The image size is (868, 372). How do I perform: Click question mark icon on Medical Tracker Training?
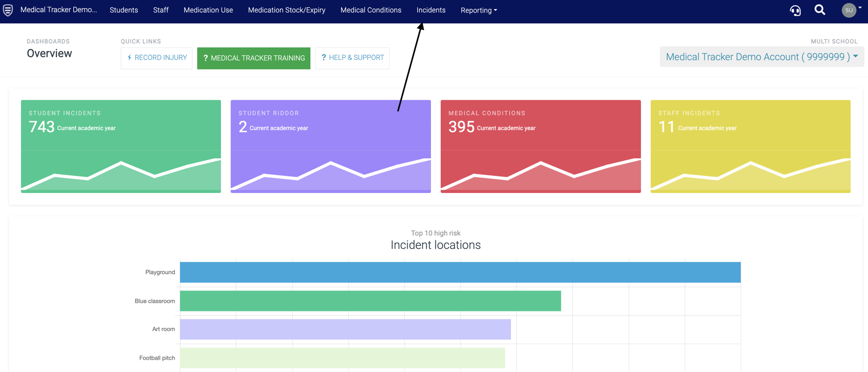pyautogui.click(x=205, y=58)
